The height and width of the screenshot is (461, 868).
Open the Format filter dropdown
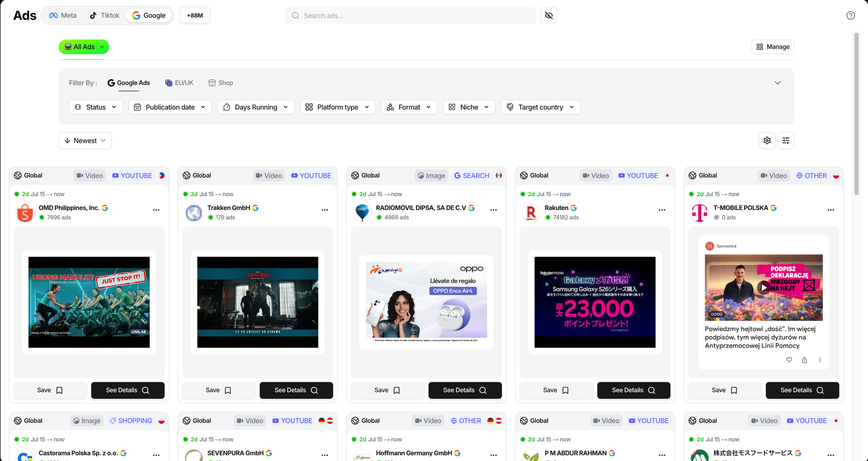click(410, 107)
